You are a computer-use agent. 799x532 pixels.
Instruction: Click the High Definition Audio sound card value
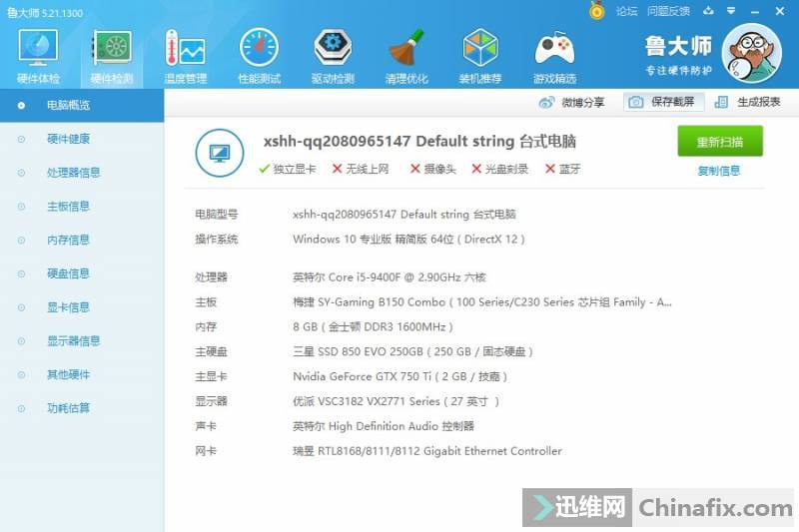click(x=384, y=426)
